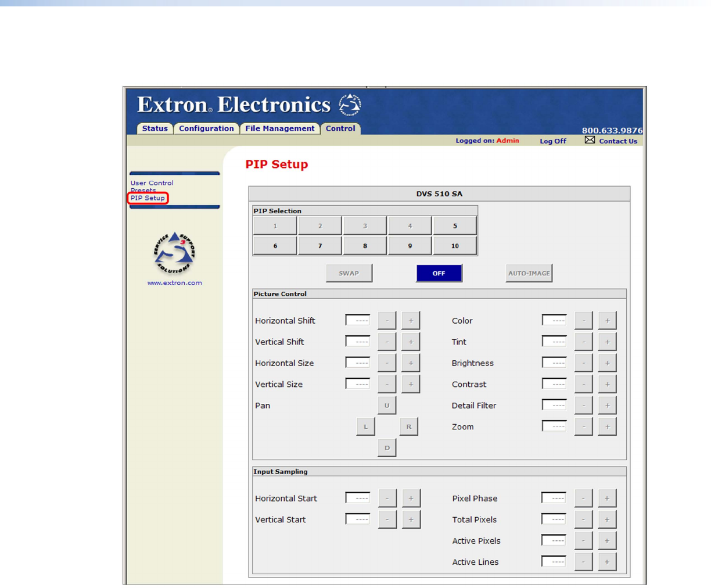Click the Log Off link
711x588 pixels.
[x=552, y=141]
